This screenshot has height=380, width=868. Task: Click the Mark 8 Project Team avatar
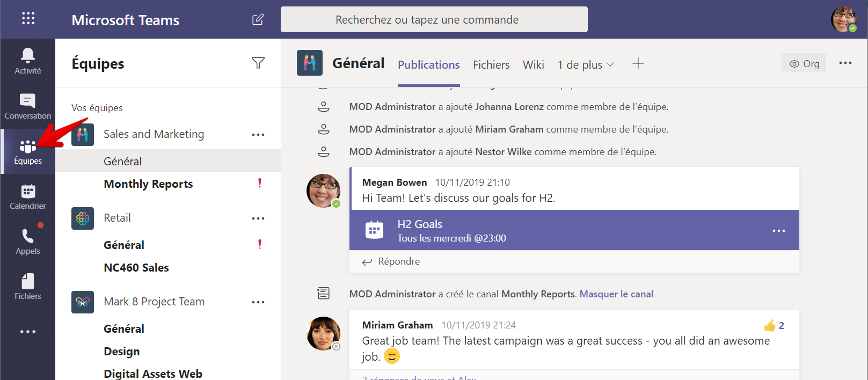[83, 302]
